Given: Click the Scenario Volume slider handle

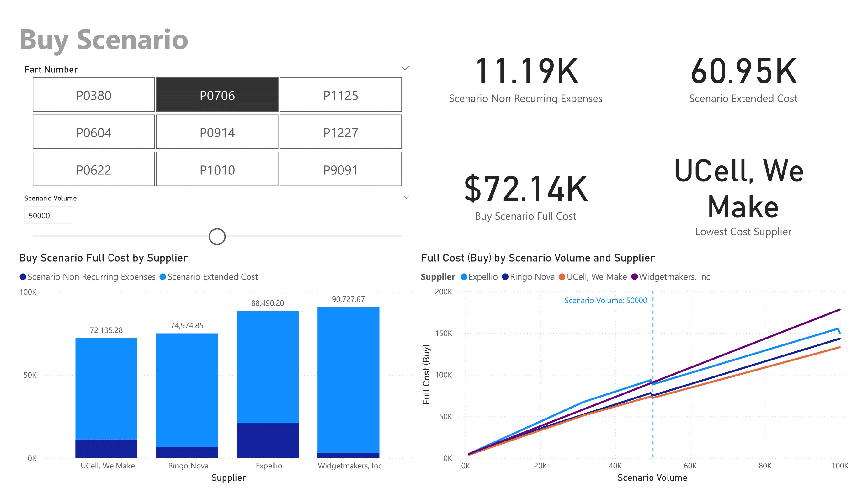Looking at the screenshot, I should [x=217, y=237].
